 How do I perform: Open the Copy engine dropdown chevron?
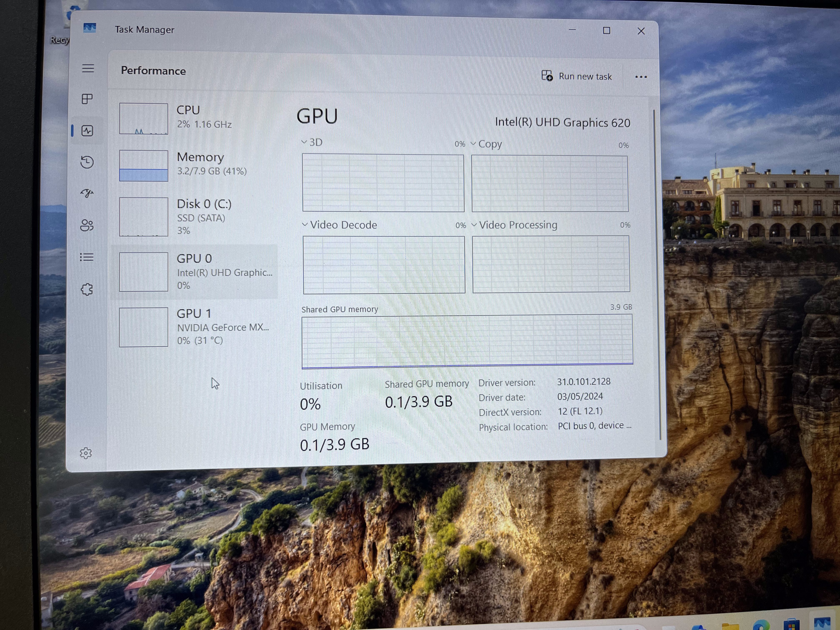coord(473,144)
